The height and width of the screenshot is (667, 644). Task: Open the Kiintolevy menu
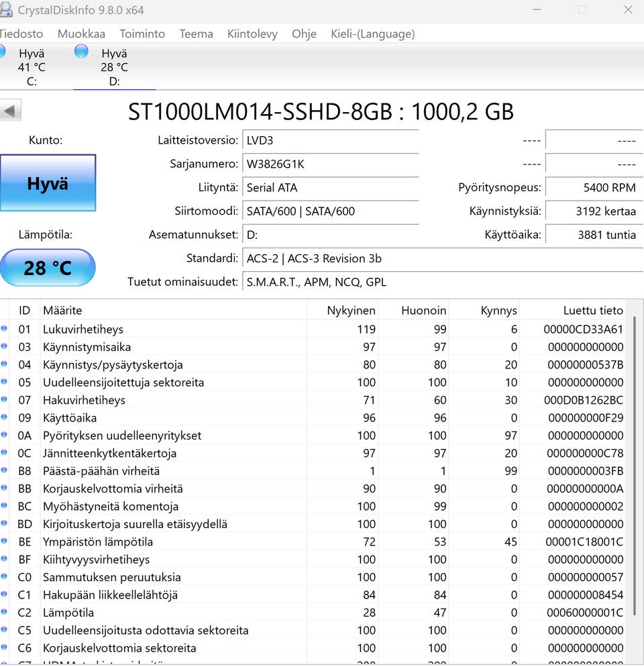pyautogui.click(x=252, y=34)
